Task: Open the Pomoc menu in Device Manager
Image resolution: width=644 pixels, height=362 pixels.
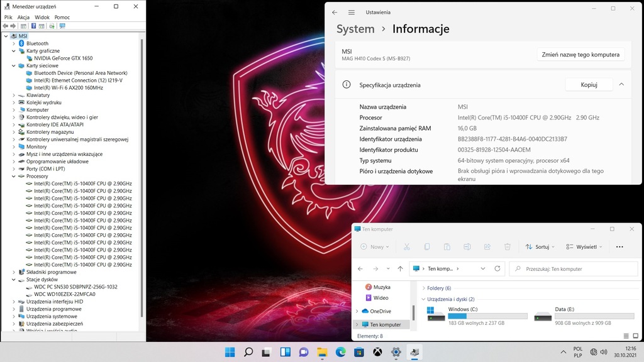Action: point(62,17)
